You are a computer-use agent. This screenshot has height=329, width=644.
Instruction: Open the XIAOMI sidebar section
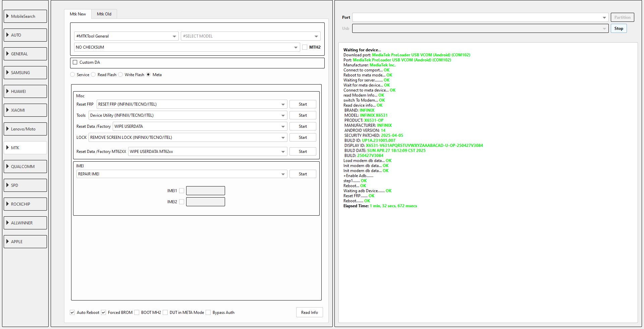(x=25, y=110)
